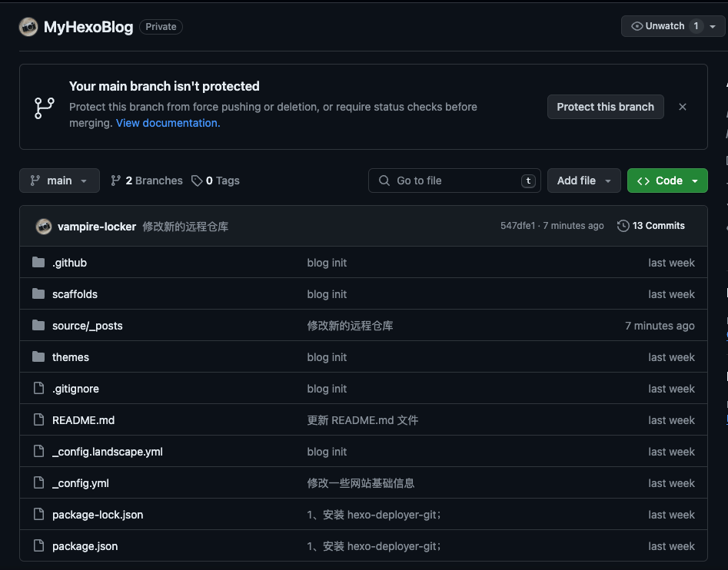Dismiss the branch protection banner
Screen dimensions: 728x570
click(683, 107)
